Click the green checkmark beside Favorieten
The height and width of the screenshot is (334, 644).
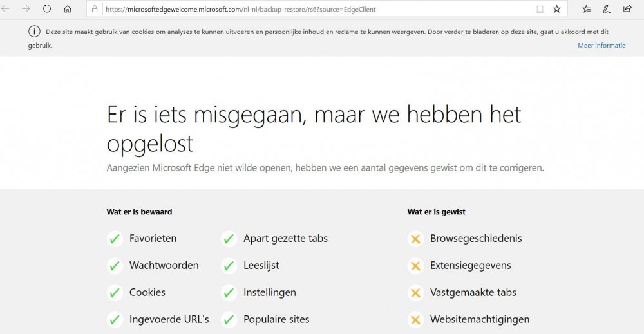tap(115, 239)
